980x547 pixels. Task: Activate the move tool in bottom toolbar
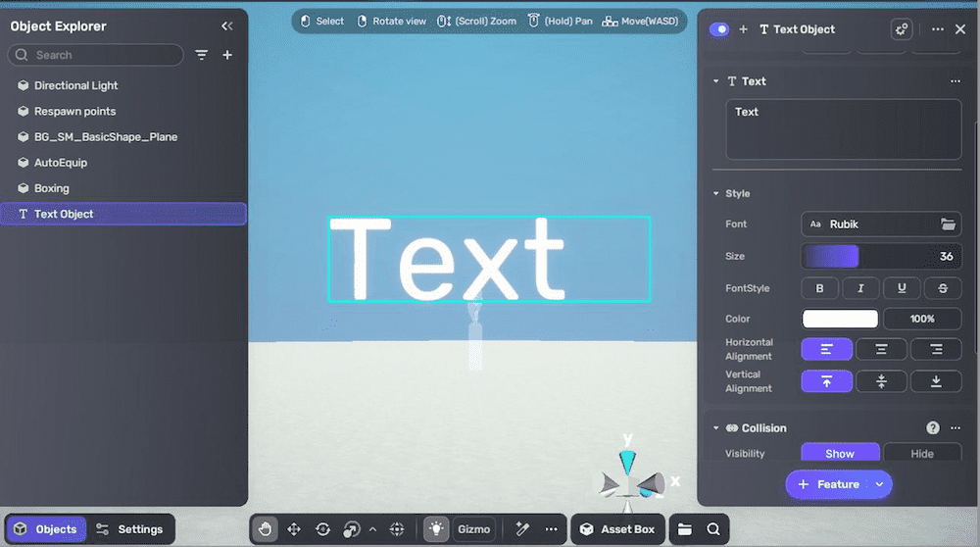pos(293,529)
